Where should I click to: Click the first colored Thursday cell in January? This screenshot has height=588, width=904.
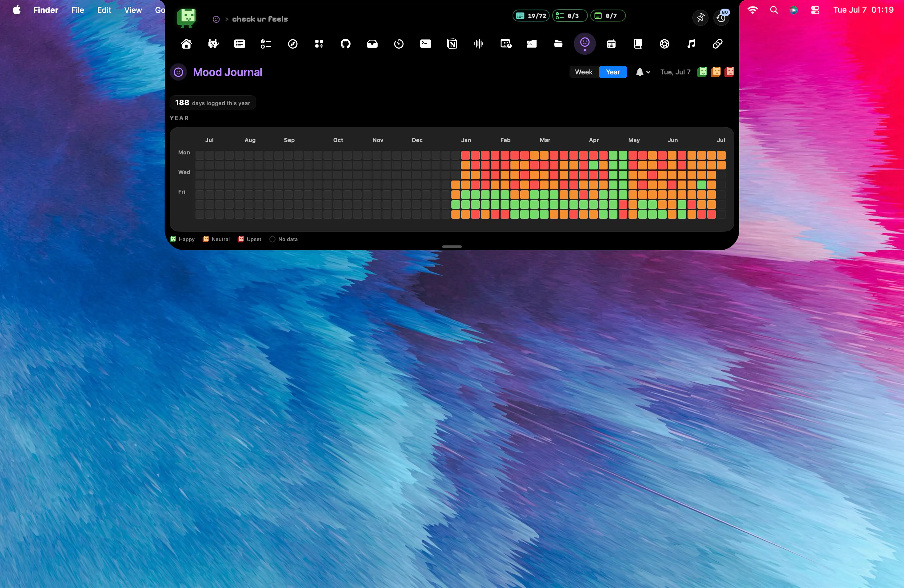click(455, 185)
